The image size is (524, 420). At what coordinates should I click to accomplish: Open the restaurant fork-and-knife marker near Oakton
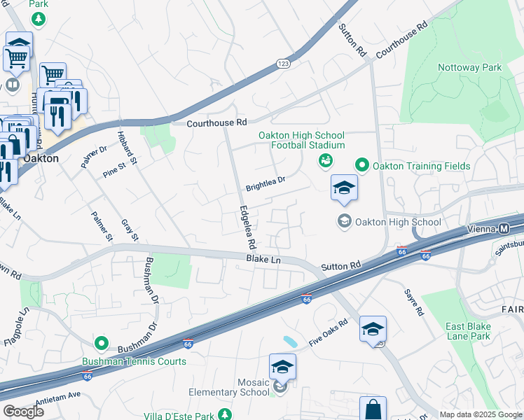(57, 118)
